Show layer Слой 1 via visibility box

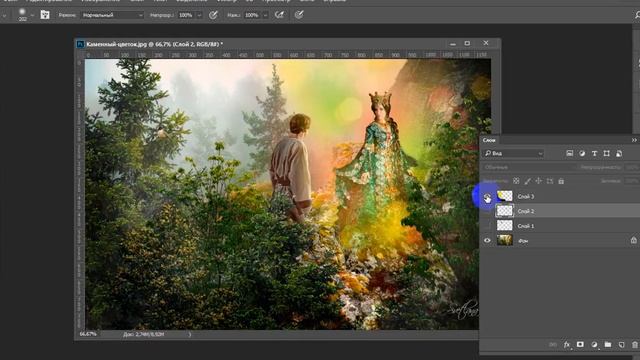click(x=487, y=226)
